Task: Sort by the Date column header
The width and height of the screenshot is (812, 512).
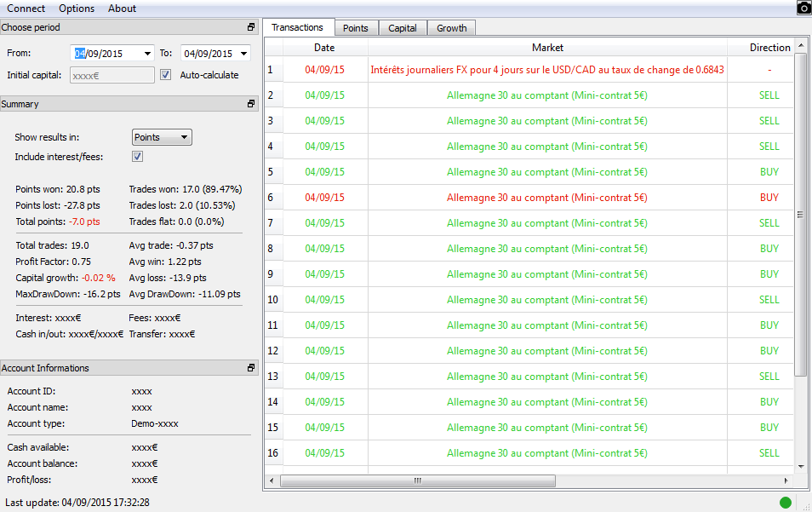Action: [324, 47]
